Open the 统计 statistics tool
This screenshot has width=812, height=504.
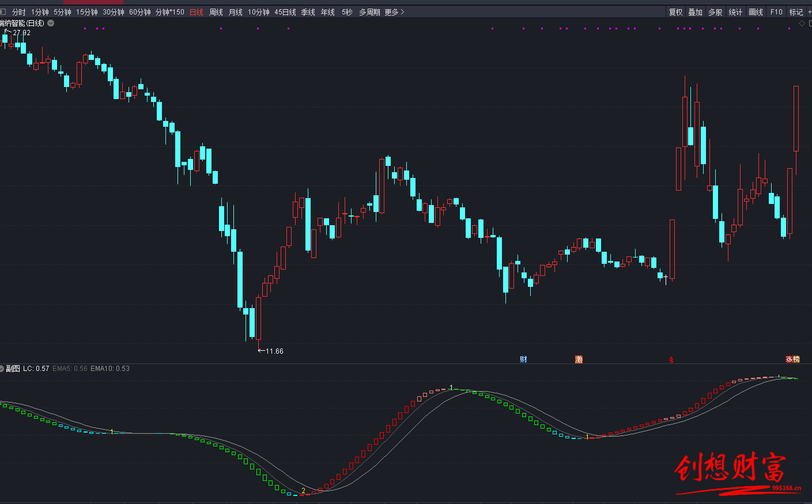(735, 12)
